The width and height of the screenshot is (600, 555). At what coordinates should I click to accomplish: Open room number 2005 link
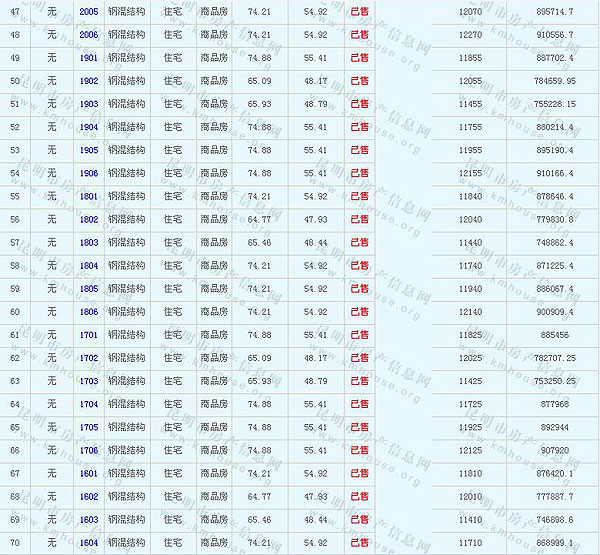coord(89,11)
